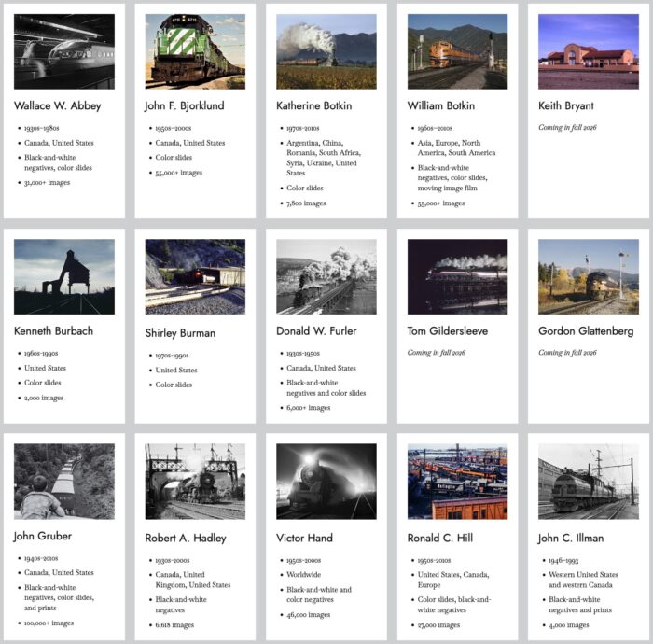Open Ronald C. Hill's rail yard photo
The width and height of the screenshot is (653, 644).
457,482
